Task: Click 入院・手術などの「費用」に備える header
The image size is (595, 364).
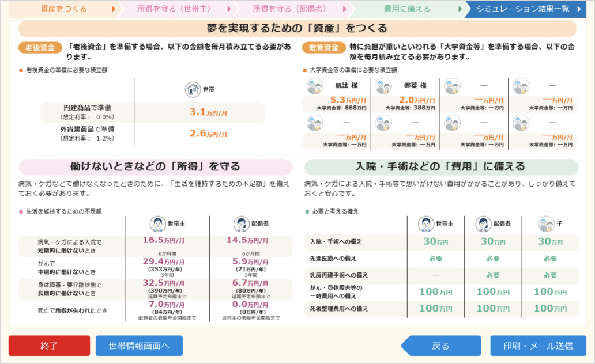Action: tap(441, 167)
